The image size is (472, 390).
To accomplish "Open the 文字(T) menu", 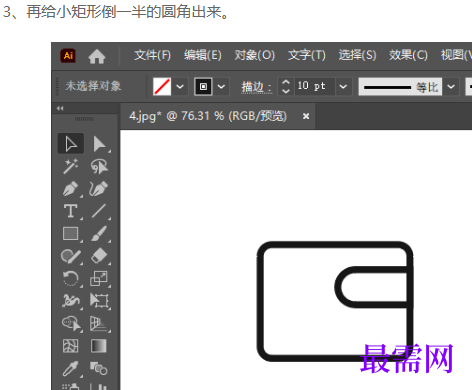I will point(307,55).
